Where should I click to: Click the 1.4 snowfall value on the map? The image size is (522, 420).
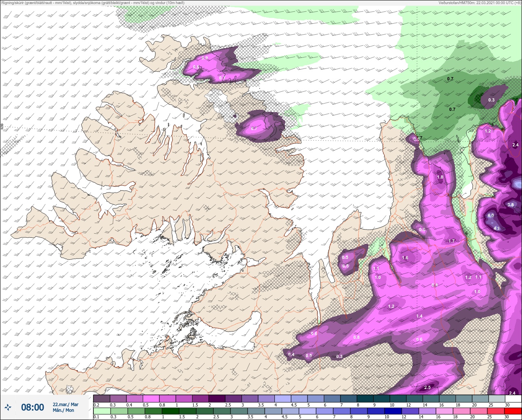click(419, 316)
